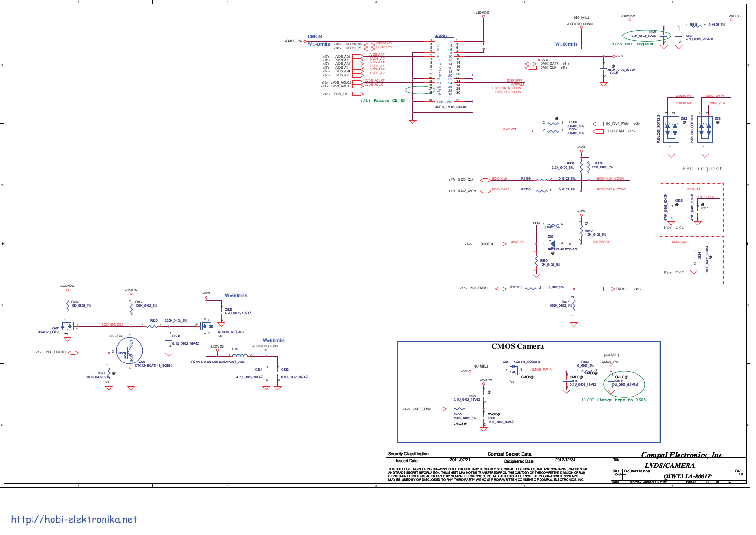Screen dimensions: 756x535
Task: Select the W=40mils annotation
Action: [x=319, y=44]
